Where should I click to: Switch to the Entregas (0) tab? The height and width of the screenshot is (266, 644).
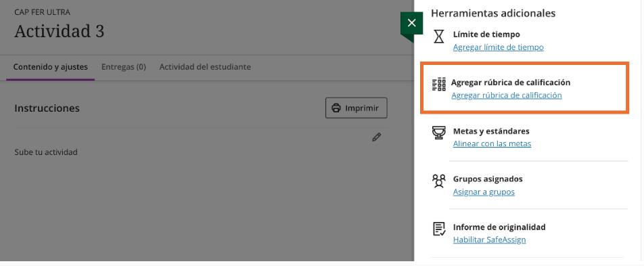pos(124,67)
